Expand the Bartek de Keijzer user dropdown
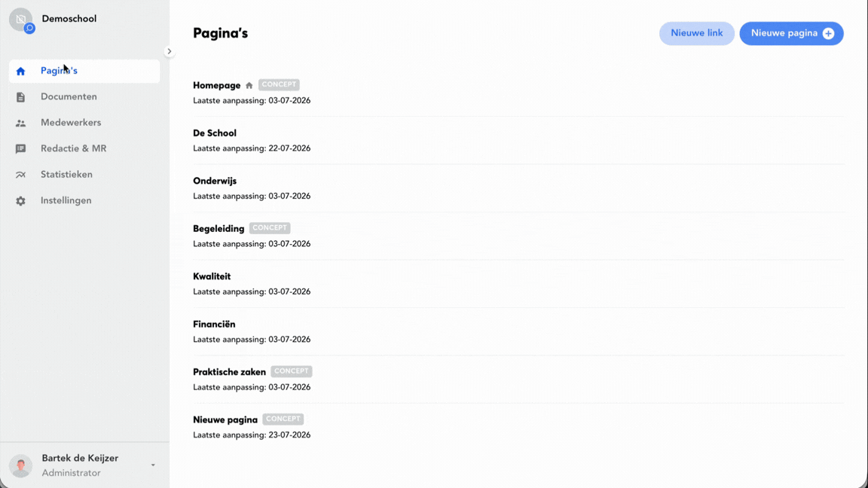Viewport: 868px width, 488px height. [x=154, y=465]
